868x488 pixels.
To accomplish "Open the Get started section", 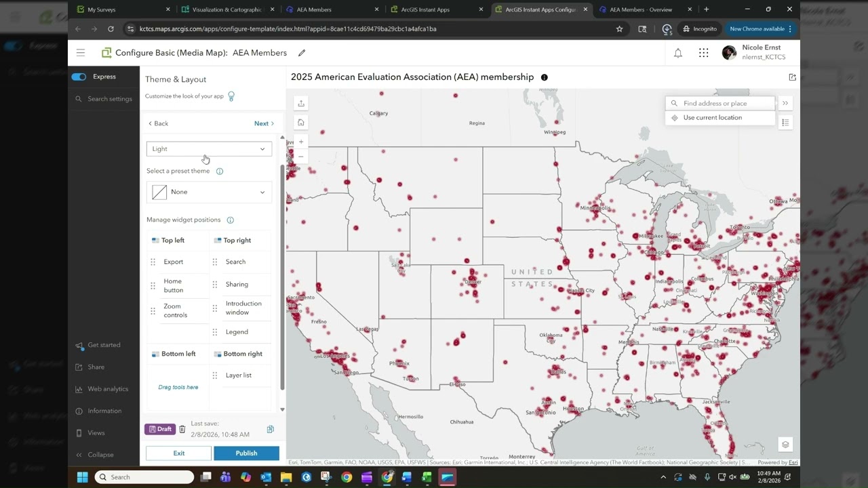I will click(98, 346).
